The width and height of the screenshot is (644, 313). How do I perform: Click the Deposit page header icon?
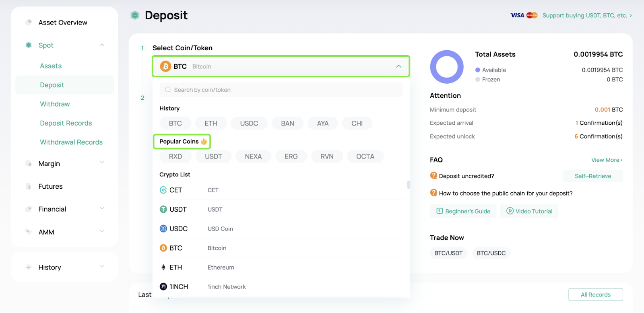(135, 15)
